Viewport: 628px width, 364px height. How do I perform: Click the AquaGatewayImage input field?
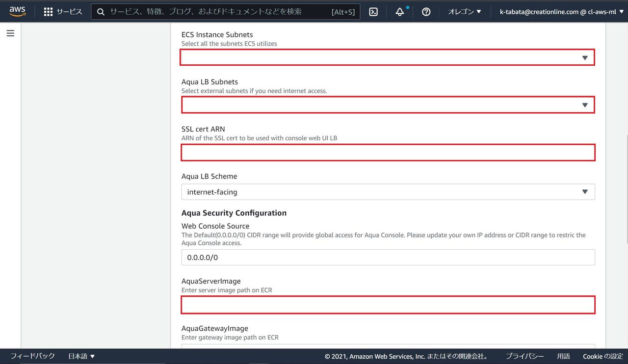388,346
